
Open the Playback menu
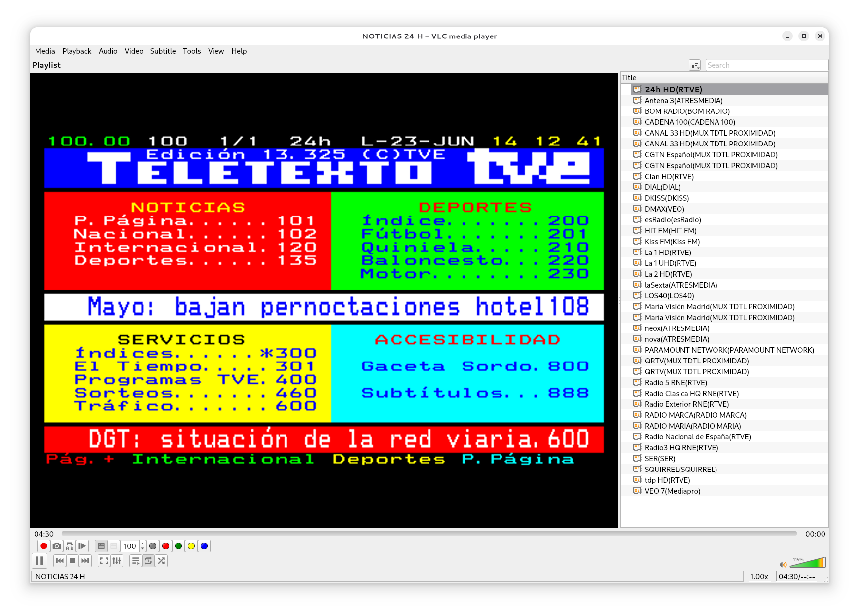point(77,51)
